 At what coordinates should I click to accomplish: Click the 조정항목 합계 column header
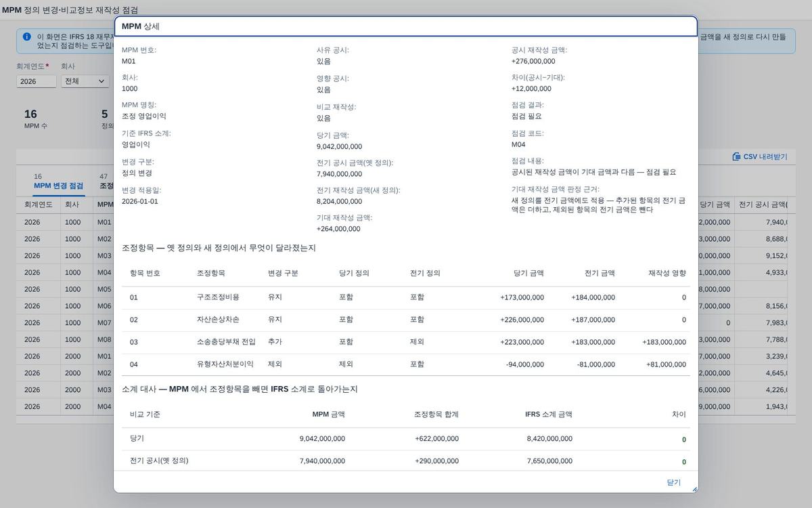pos(436,415)
